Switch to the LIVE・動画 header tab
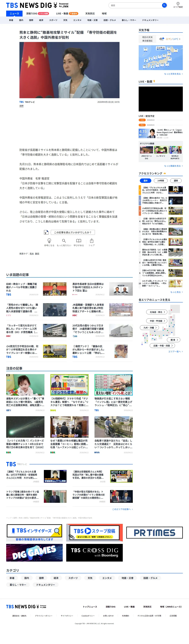 (67, 14)
